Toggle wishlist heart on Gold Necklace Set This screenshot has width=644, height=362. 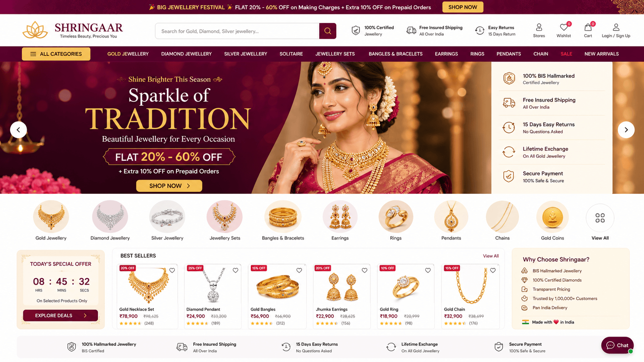pyautogui.click(x=172, y=270)
